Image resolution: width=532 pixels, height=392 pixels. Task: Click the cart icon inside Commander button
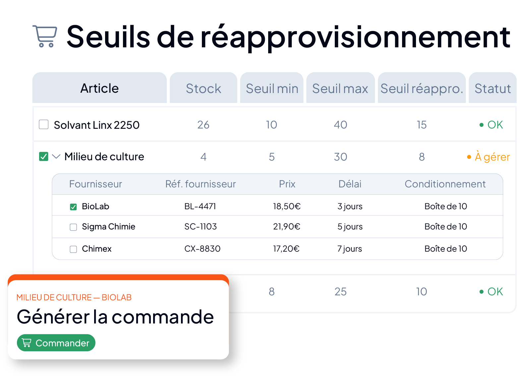coord(27,343)
